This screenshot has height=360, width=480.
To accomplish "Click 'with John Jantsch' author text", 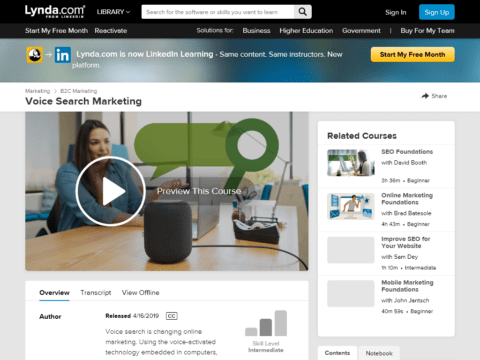I will pos(405,300).
